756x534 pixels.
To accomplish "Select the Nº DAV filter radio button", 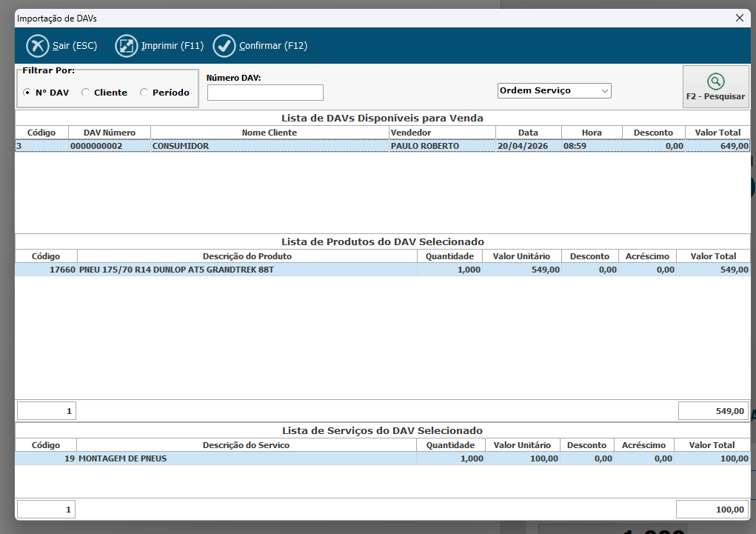I will [x=27, y=93].
